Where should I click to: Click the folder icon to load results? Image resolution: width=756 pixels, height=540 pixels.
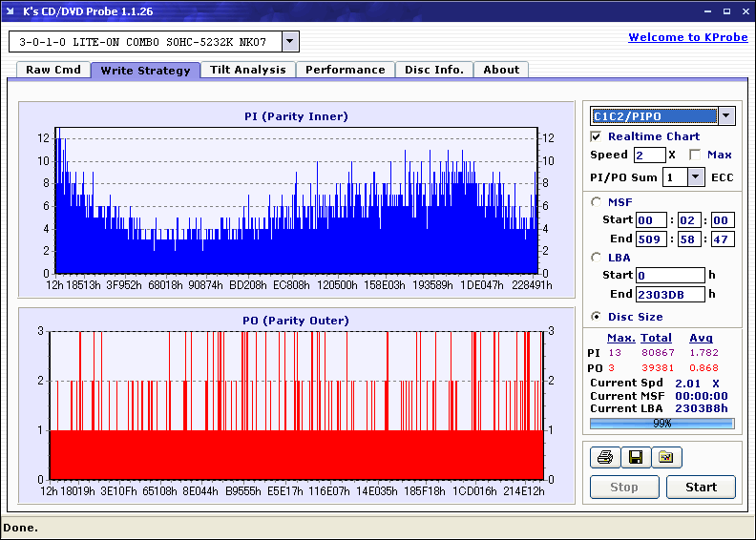coord(665,458)
